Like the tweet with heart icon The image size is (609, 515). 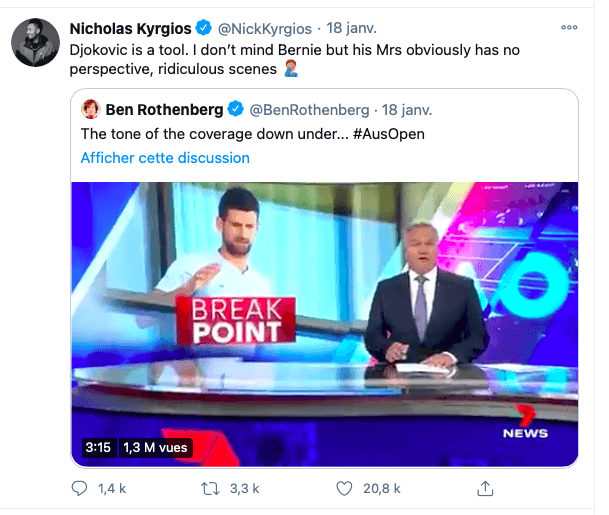point(345,488)
